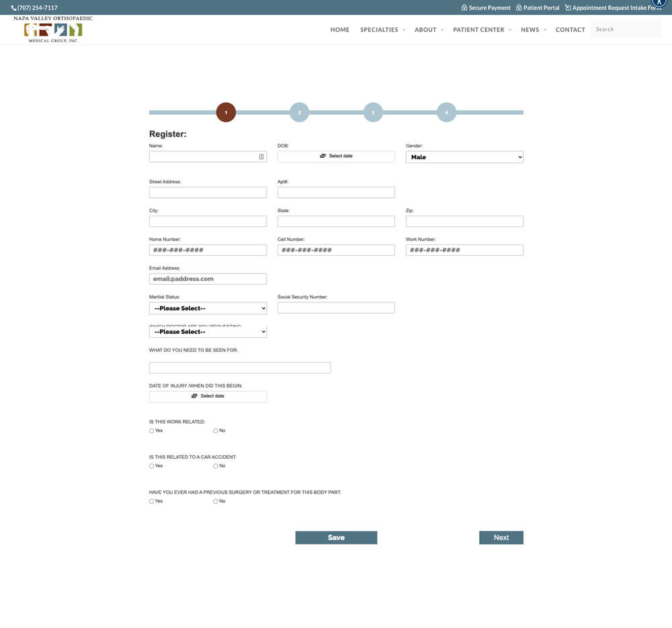Open the News menu item
672x628 pixels.
(x=530, y=30)
